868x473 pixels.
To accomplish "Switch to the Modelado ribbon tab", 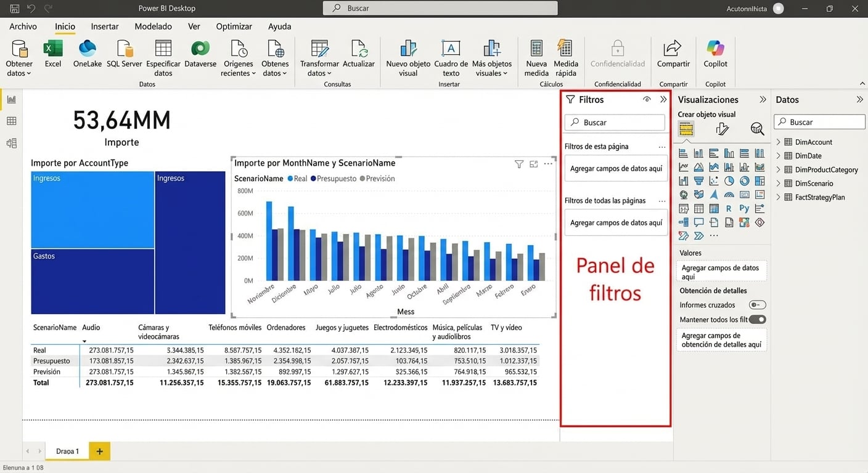I will [x=152, y=26].
